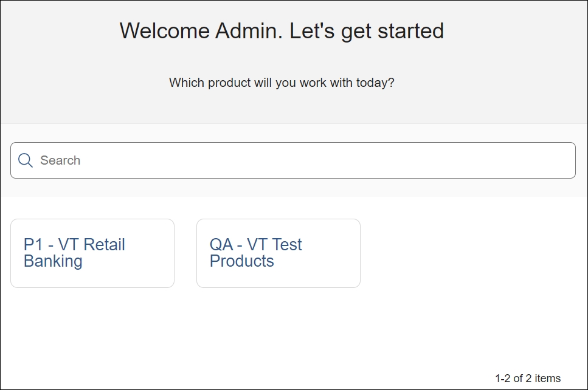Click the "1-2 of 2 items" count label
Image resolution: width=588 pixels, height=390 pixels.
pyautogui.click(x=528, y=378)
